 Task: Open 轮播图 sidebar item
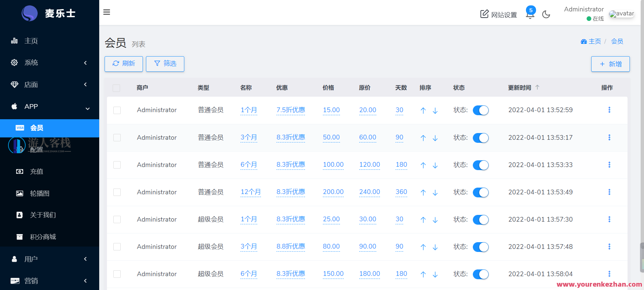[49, 193]
